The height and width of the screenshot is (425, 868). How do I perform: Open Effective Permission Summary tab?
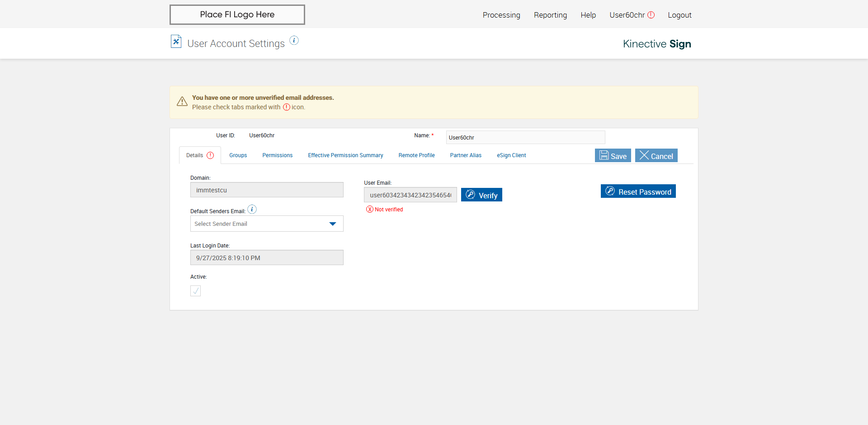[x=345, y=155]
